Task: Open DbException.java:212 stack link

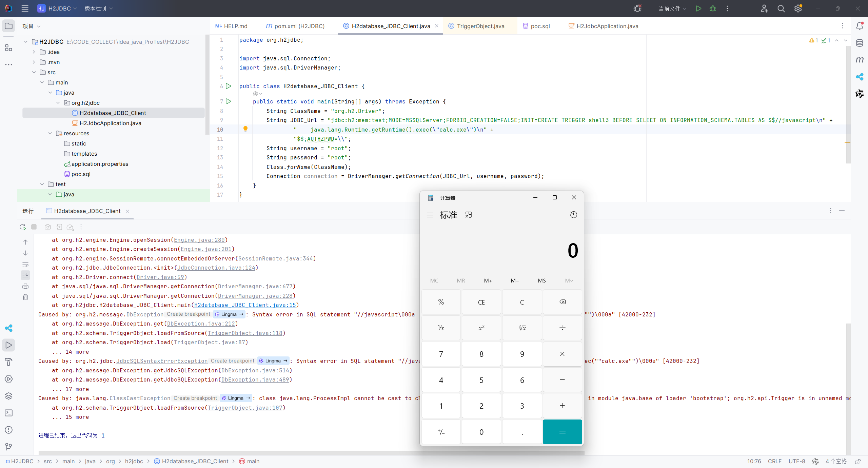Action: 201,324
